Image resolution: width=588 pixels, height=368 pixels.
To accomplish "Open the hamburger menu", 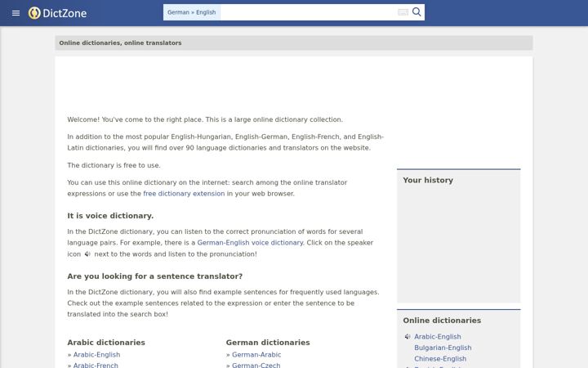I will click(x=16, y=13).
